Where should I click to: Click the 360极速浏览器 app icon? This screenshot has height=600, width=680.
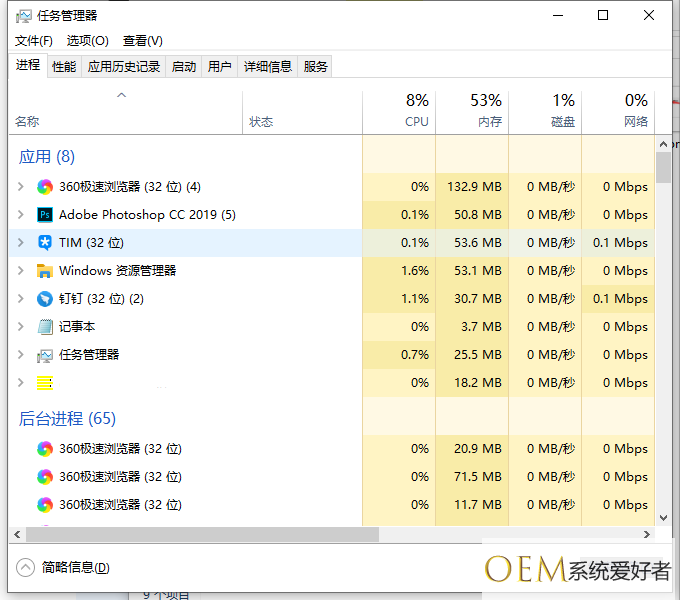click(45, 187)
